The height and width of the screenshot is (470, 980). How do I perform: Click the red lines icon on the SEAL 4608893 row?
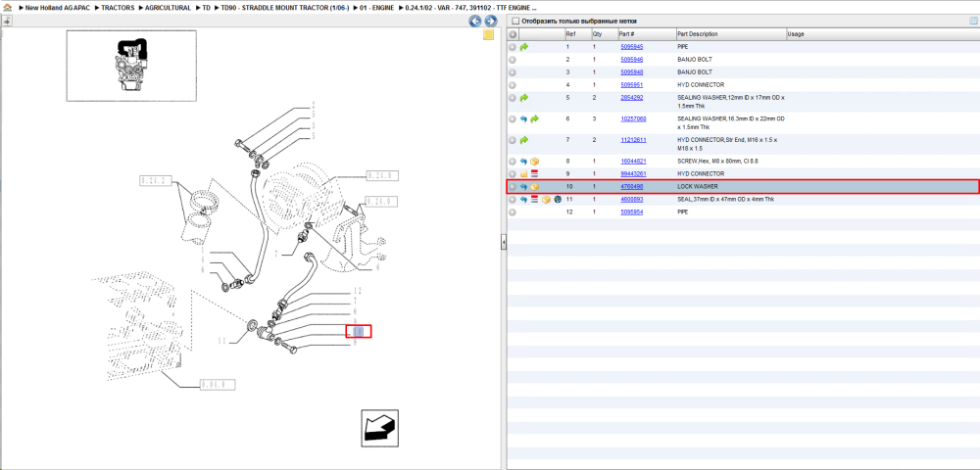(534, 199)
